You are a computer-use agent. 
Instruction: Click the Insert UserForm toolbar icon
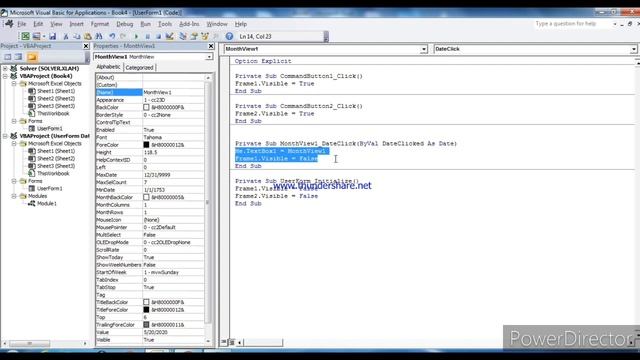tap(36, 36)
